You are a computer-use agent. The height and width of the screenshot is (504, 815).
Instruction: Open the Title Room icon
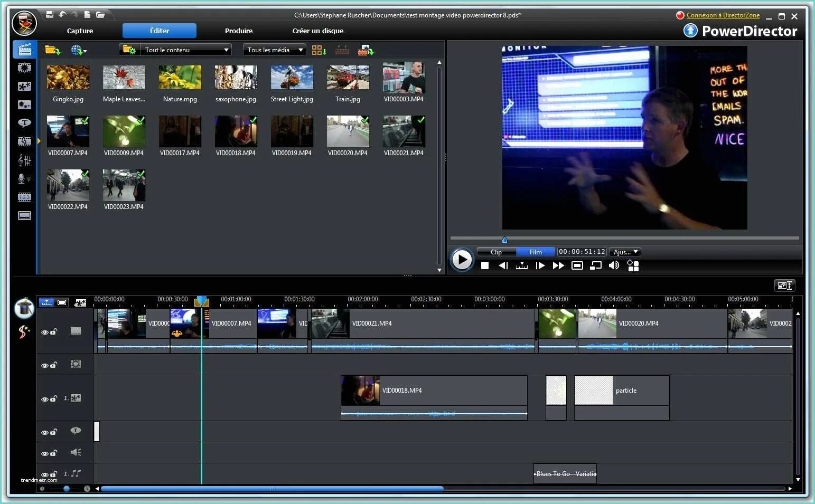click(24, 123)
